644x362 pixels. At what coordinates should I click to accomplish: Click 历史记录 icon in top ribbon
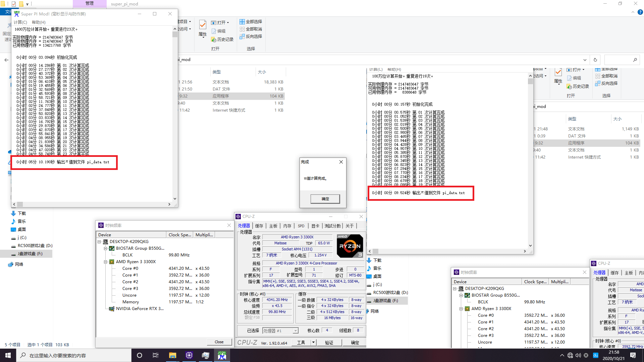(214, 40)
